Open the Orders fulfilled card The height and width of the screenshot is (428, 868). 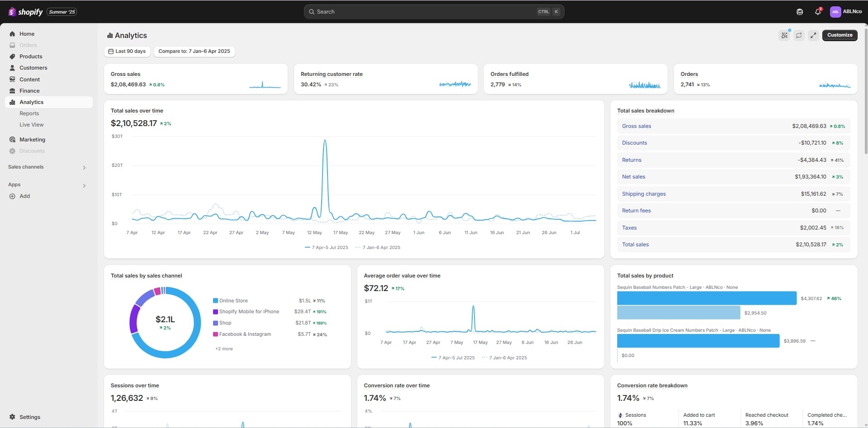pos(575,79)
